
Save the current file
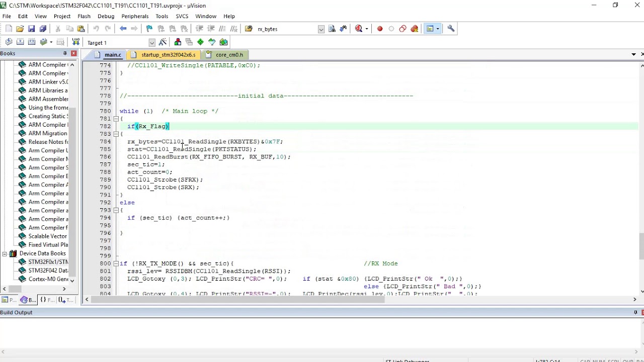point(31,29)
